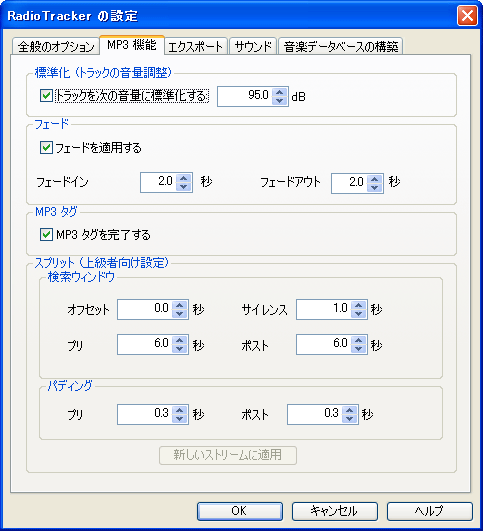Increase フェードイン seconds with up arrow
Screen dimensions: 483x531
pos(184,178)
